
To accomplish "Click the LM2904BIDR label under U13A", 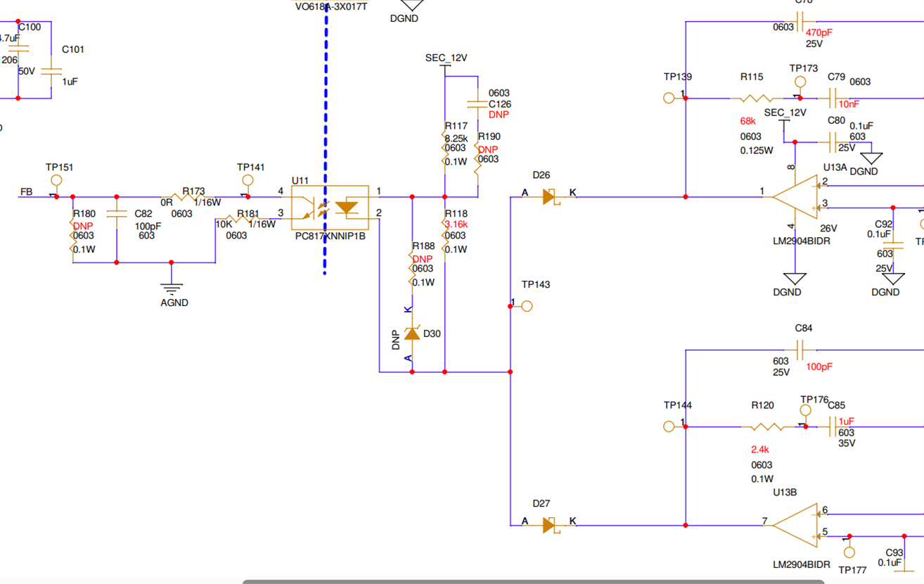I will pos(801,241).
